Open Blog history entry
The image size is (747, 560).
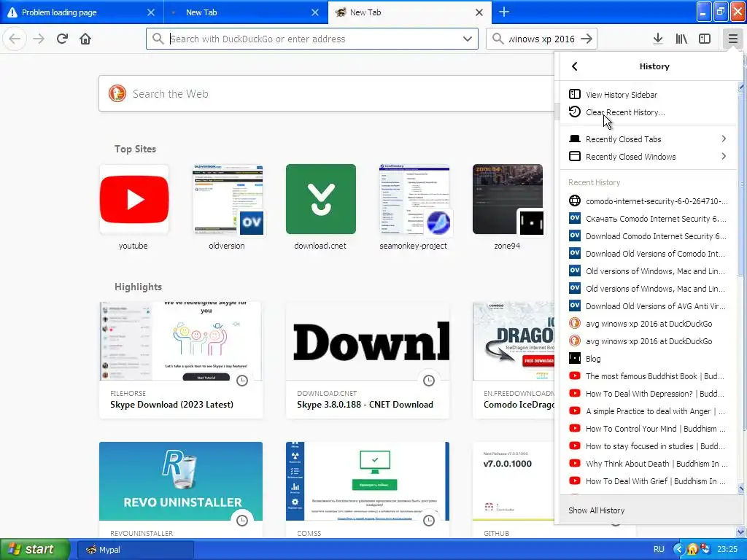[649, 359]
